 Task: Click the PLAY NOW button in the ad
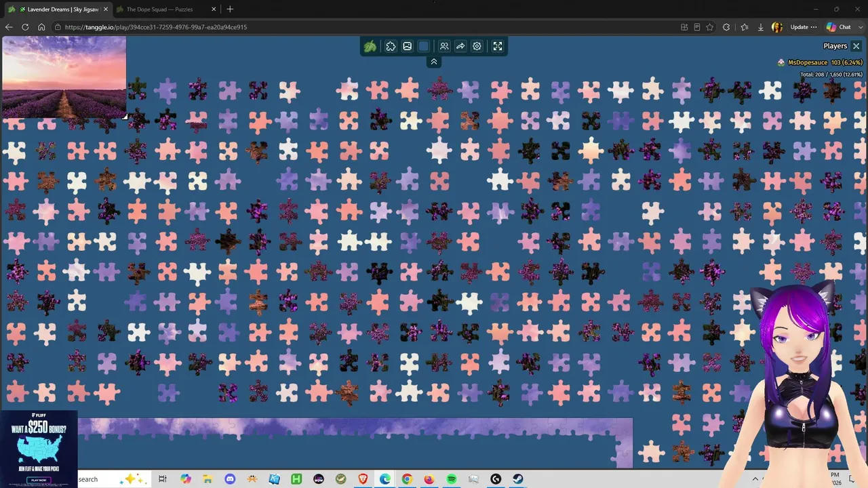click(x=39, y=480)
